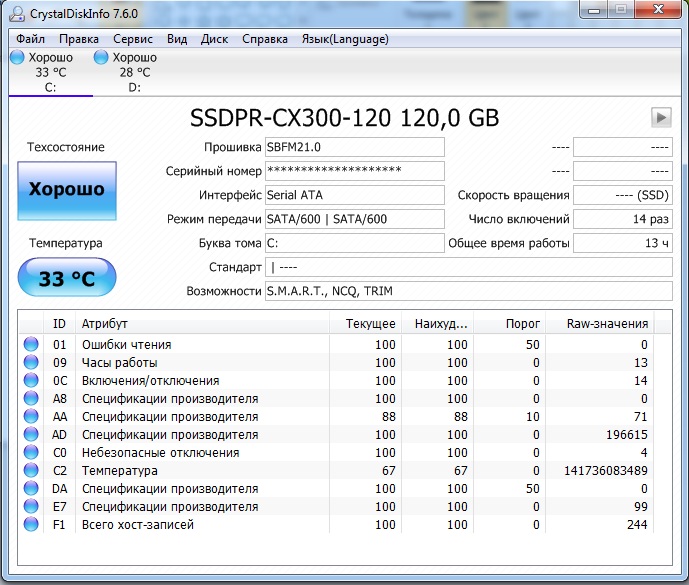
Task: Click the next disk arrow button
Action: click(x=661, y=117)
